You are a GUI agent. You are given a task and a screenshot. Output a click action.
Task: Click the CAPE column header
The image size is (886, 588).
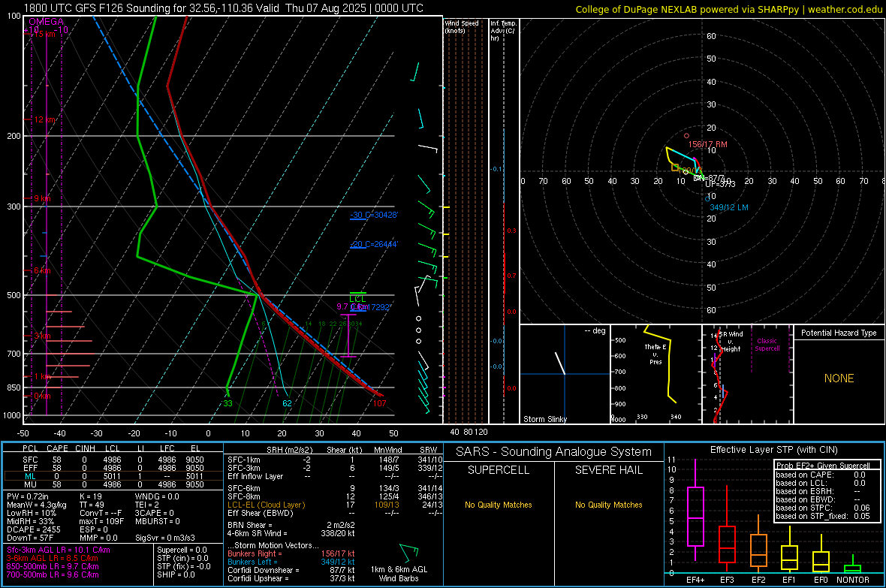click(57, 448)
